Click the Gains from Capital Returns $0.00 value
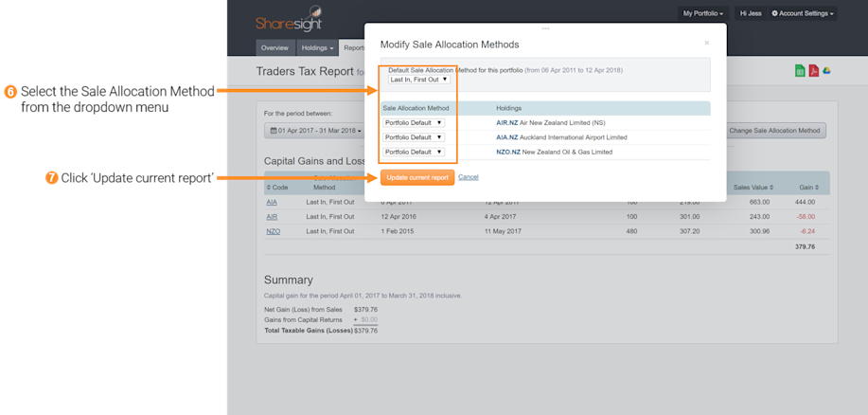The image size is (868, 415). tap(368, 319)
